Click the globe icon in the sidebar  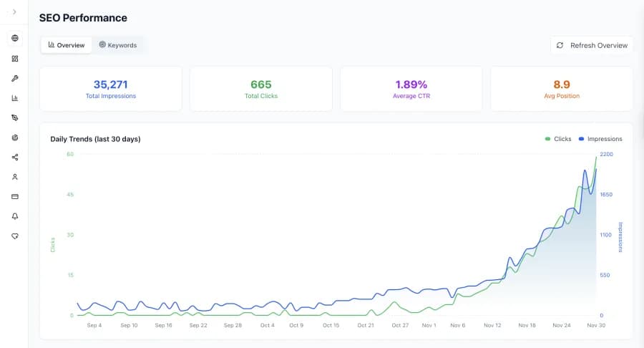click(x=14, y=39)
